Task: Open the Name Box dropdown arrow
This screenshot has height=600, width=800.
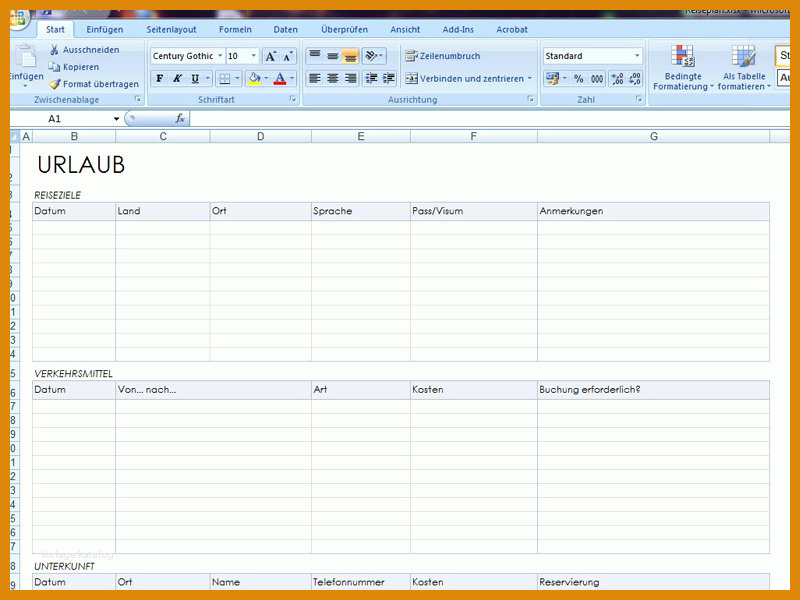Action: (116, 119)
